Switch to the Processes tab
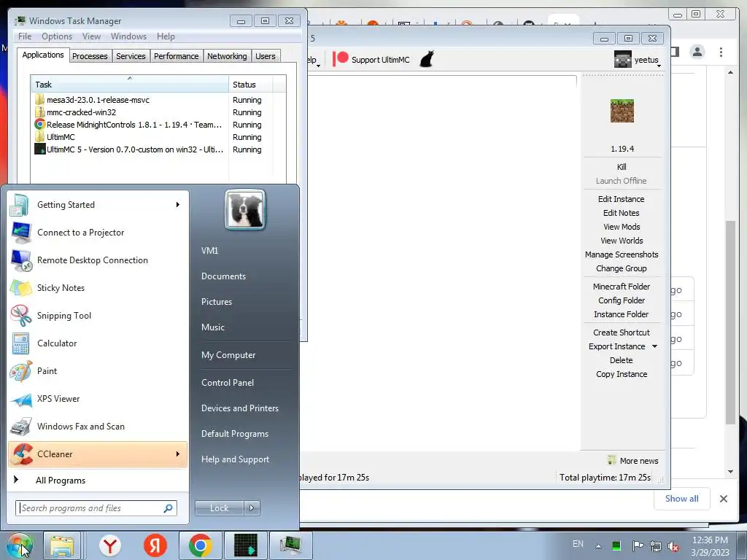This screenshot has height=560, width=747. [x=90, y=56]
